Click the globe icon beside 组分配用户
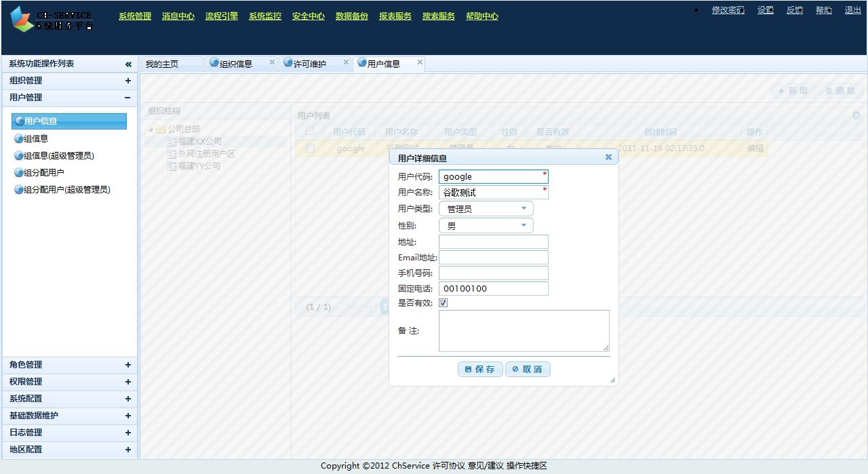This screenshot has width=868, height=474. (x=19, y=172)
